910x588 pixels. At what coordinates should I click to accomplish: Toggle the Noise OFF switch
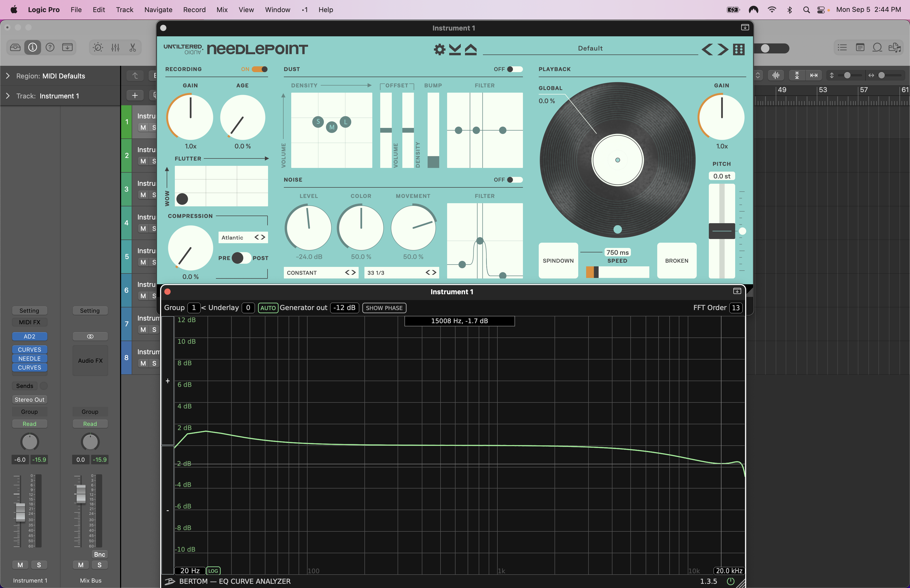click(x=515, y=180)
